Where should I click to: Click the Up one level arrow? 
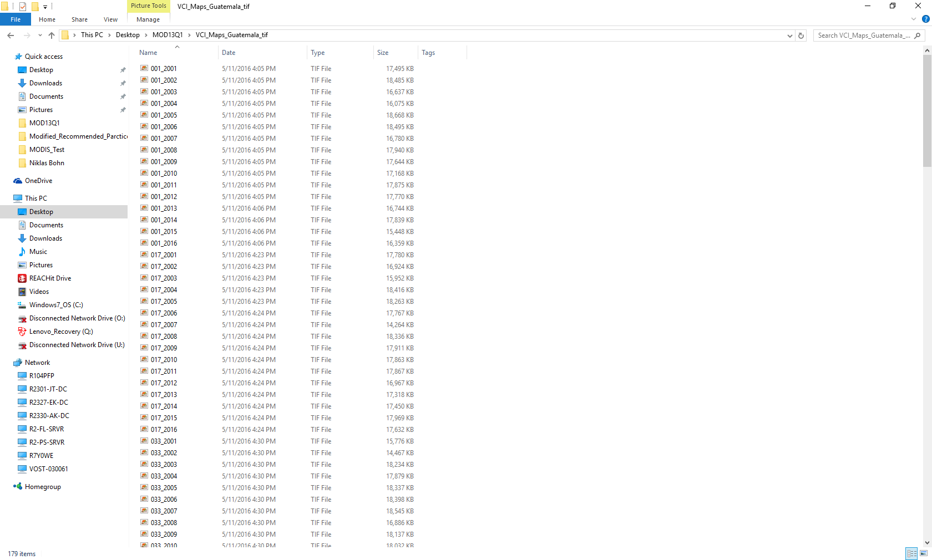(x=52, y=35)
